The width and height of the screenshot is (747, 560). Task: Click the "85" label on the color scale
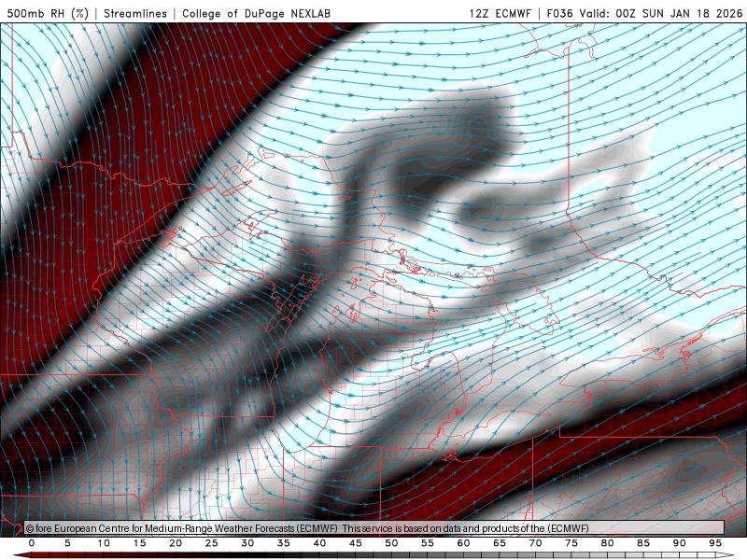(643, 543)
